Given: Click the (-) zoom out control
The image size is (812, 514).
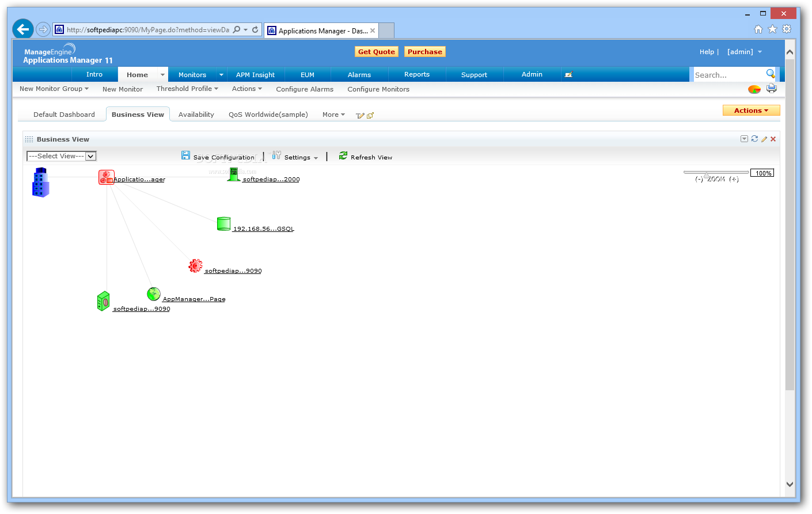Looking at the screenshot, I should tap(699, 179).
